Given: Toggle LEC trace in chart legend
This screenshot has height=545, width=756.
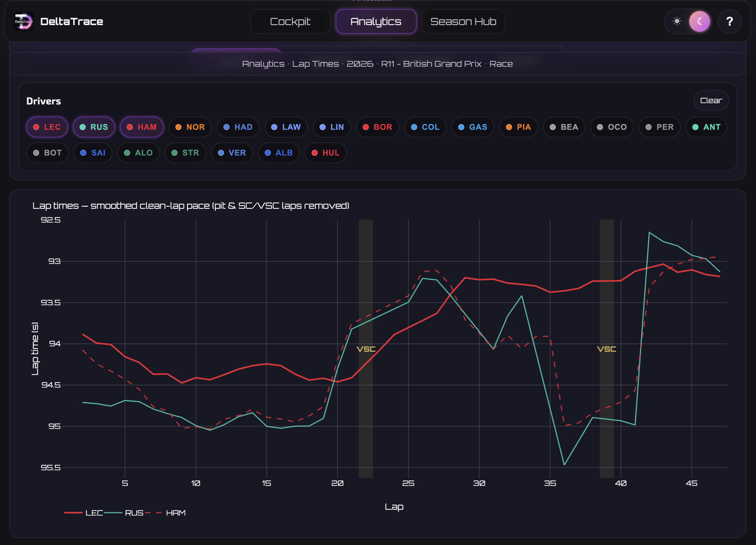Looking at the screenshot, I should tap(84, 513).
